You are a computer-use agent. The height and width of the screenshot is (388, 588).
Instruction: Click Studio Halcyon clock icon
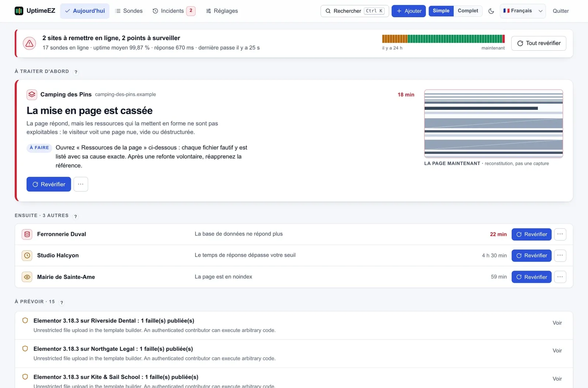point(27,255)
